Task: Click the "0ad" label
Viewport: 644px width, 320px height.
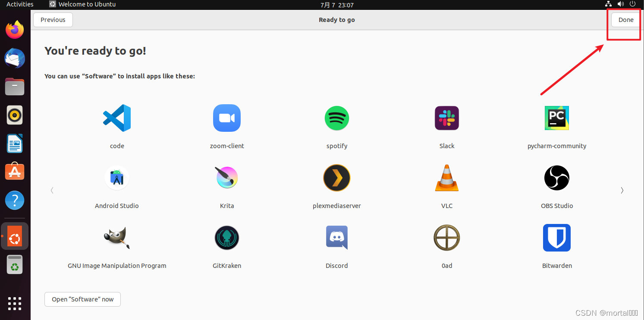Action: [x=447, y=266]
